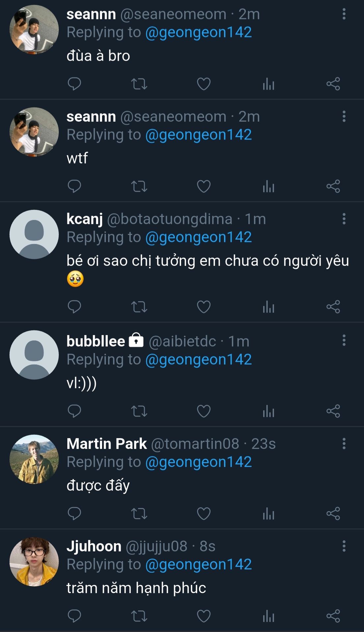
Task: Open seannn's avatar on "wtf" reply
Action: pos(34,132)
